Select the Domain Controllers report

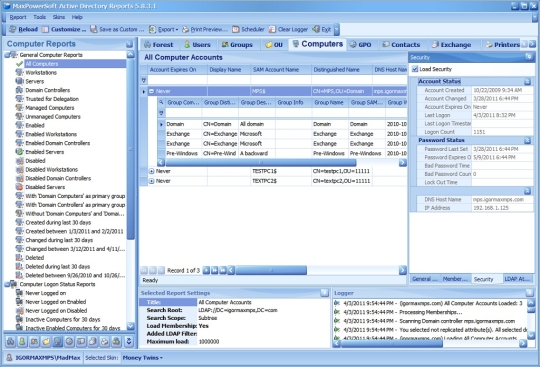coord(48,90)
